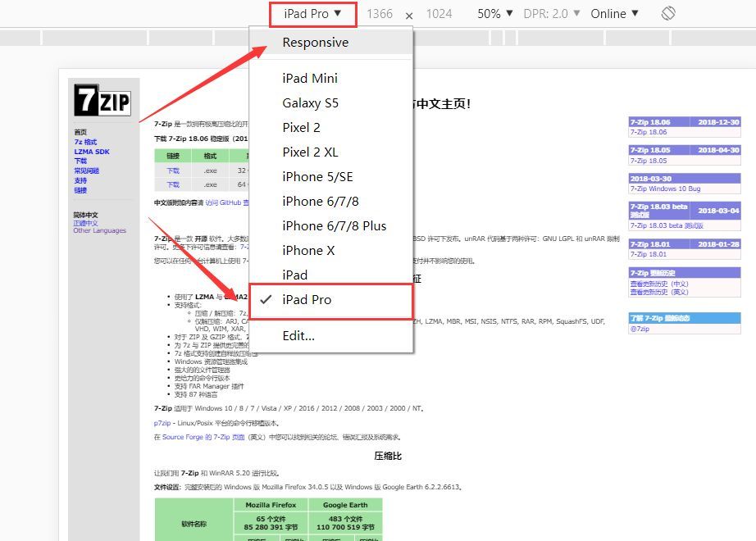This screenshot has height=541, width=756.
Task: Select Responsive from device list
Action: point(330,43)
